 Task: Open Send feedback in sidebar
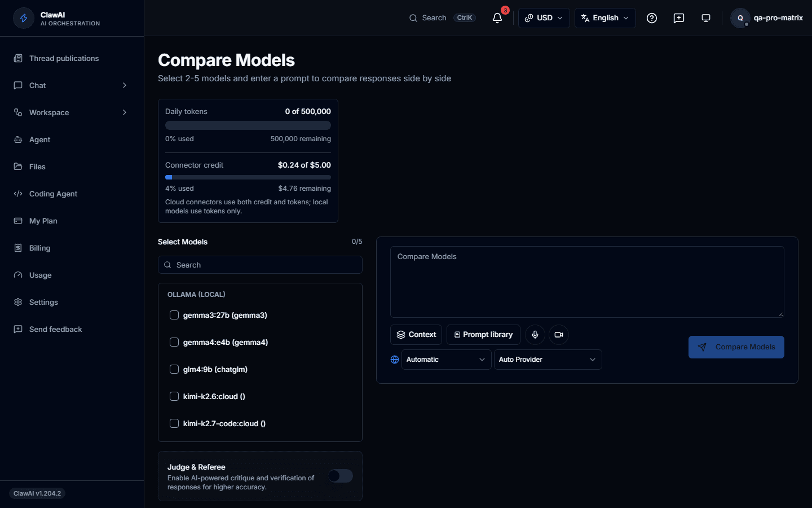click(x=72, y=329)
